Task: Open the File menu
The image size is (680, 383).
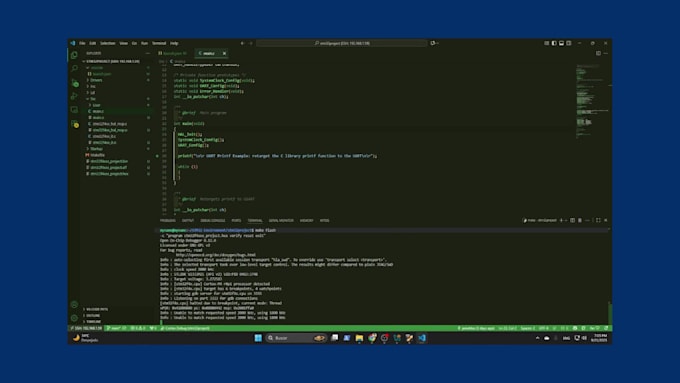Action: [x=82, y=43]
